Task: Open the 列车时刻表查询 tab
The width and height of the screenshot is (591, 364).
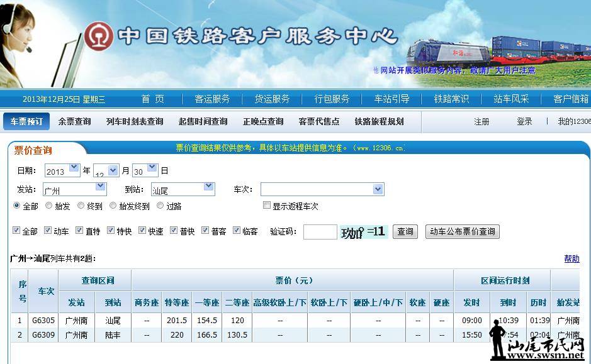Action: (135, 121)
